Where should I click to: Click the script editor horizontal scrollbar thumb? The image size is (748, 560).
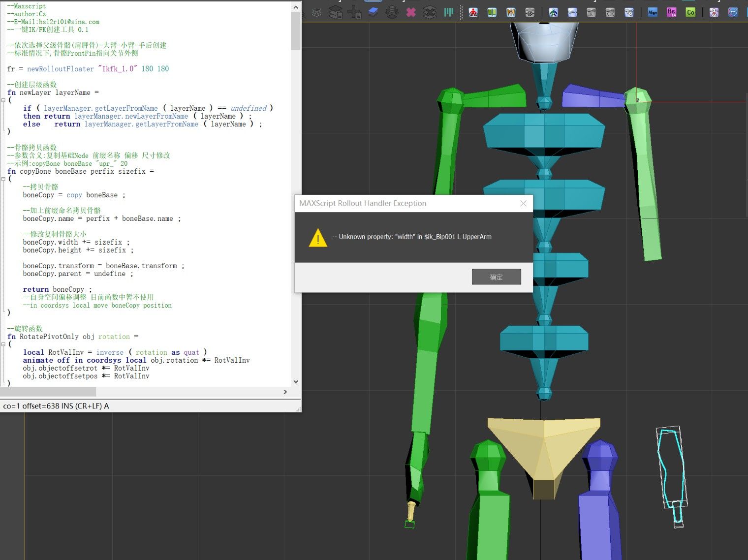tap(48, 392)
